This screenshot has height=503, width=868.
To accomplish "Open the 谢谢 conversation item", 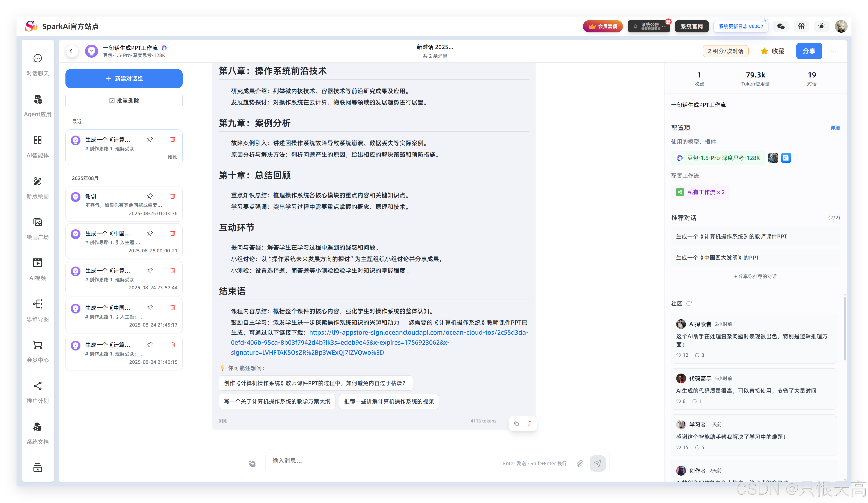I will [x=124, y=204].
